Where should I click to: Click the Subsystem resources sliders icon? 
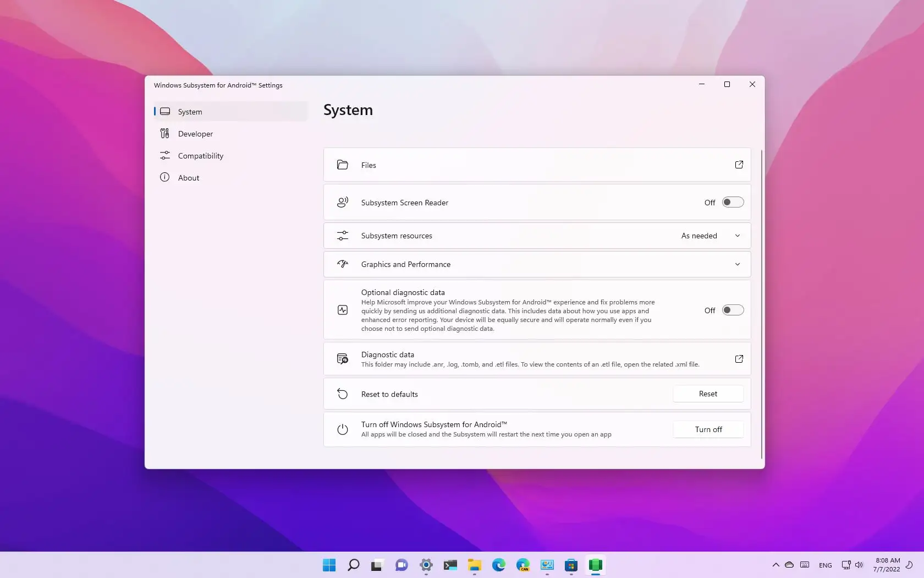tap(342, 236)
